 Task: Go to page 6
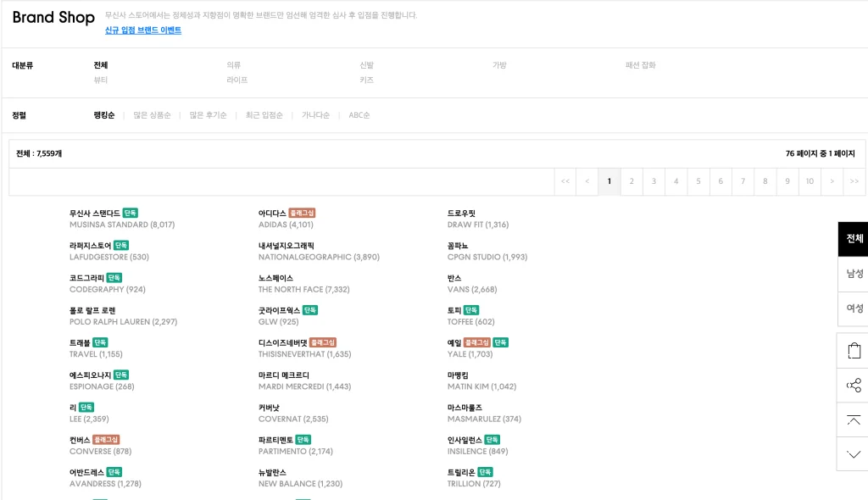click(x=721, y=181)
